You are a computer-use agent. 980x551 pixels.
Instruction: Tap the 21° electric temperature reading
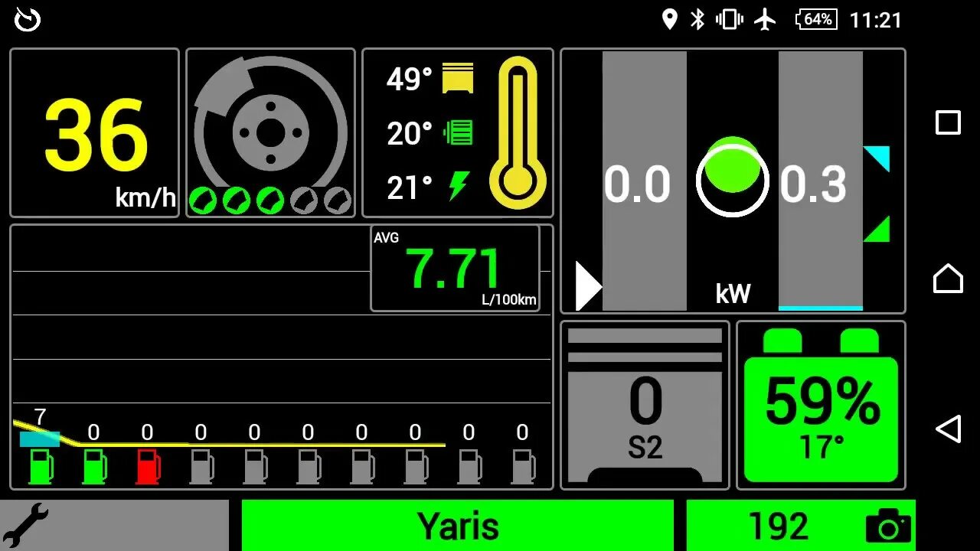click(409, 187)
